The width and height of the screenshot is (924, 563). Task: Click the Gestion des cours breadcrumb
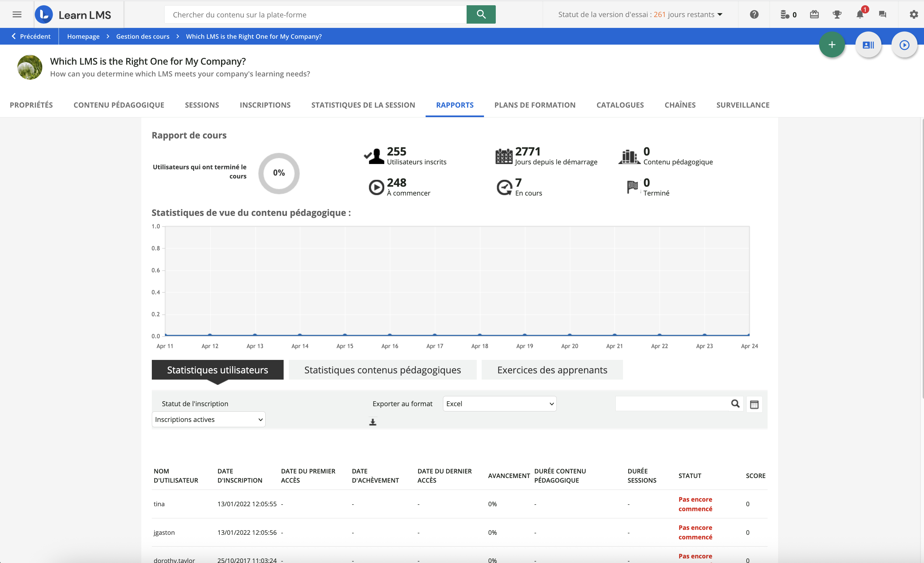(x=143, y=36)
